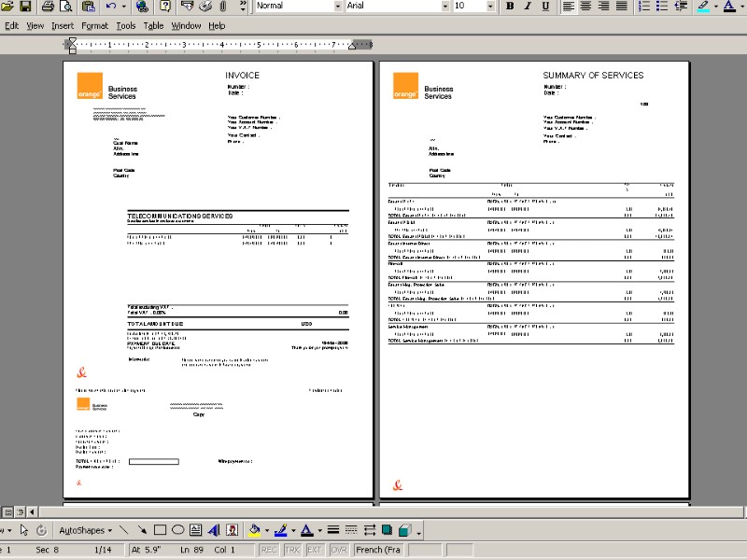Click the REC status bar indicator
This screenshot has height=560, width=747.
[269, 550]
